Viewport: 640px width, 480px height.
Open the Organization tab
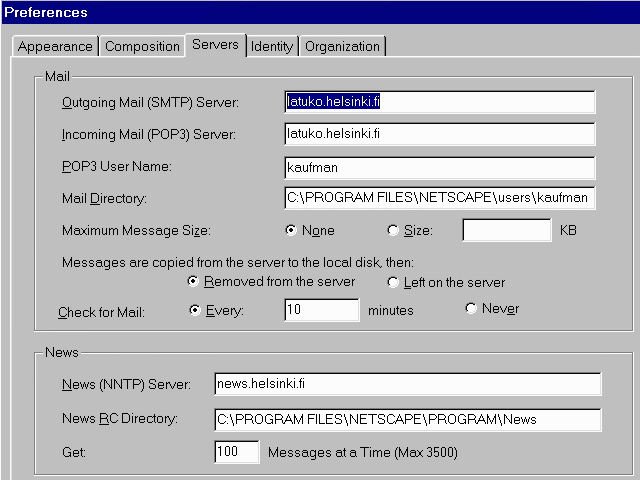point(342,47)
